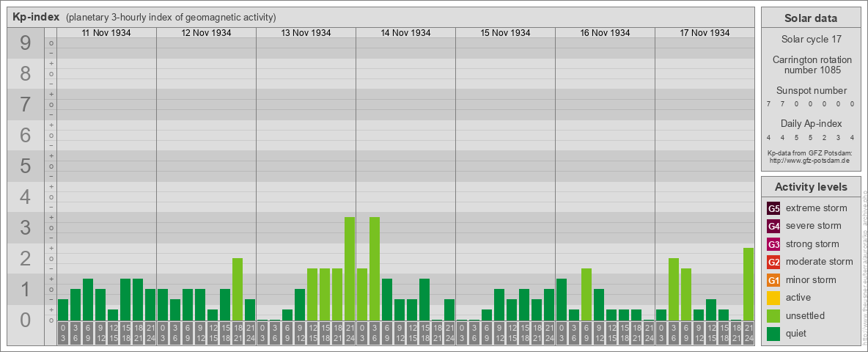The height and width of the screenshot is (352, 868).
Task: Click the Activity levels panel heading
Action: (810, 187)
